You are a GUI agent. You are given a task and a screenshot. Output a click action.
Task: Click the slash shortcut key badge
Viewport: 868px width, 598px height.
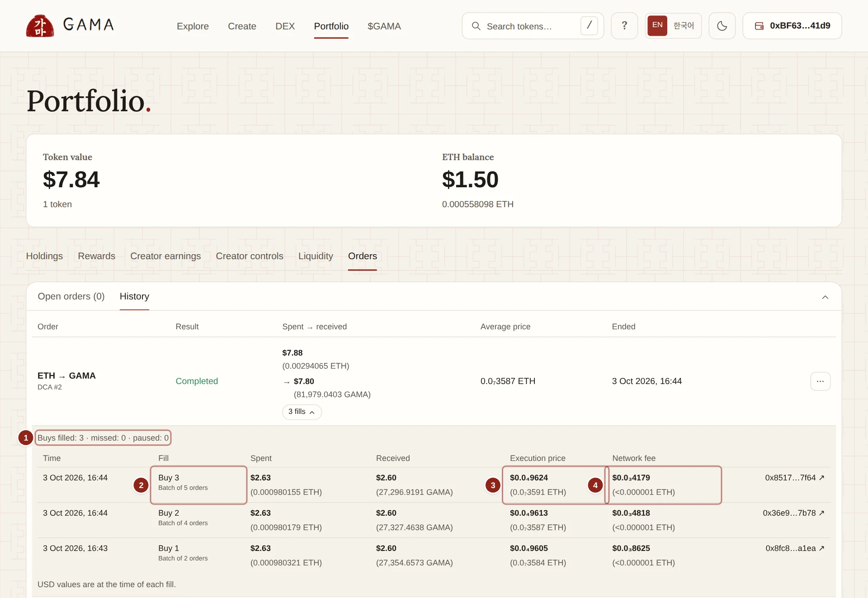coord(589,26)
